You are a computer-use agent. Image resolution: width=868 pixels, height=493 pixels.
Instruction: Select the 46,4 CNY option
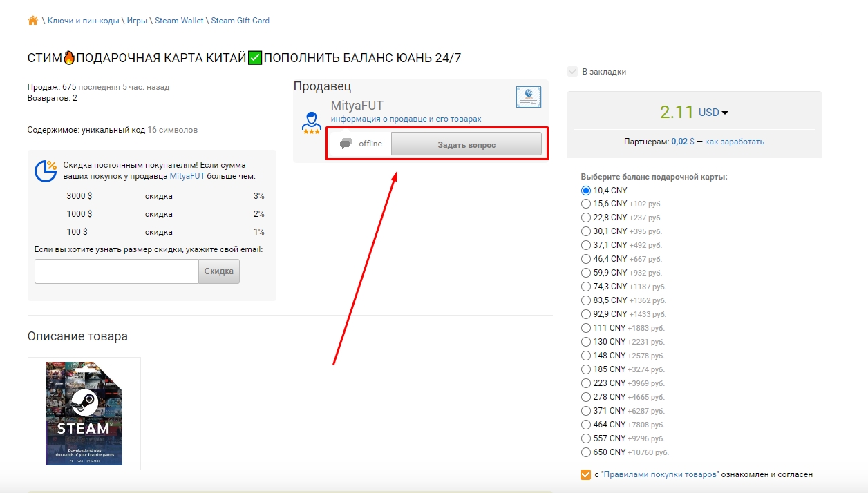586,259
